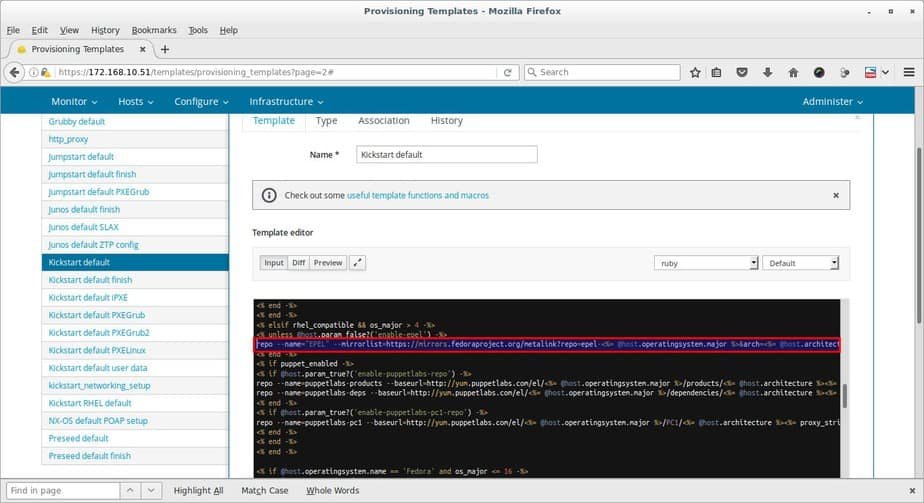This screenshot has height=503, width=924.
Task: Open Preseed default template
Action: coord(78,438)
